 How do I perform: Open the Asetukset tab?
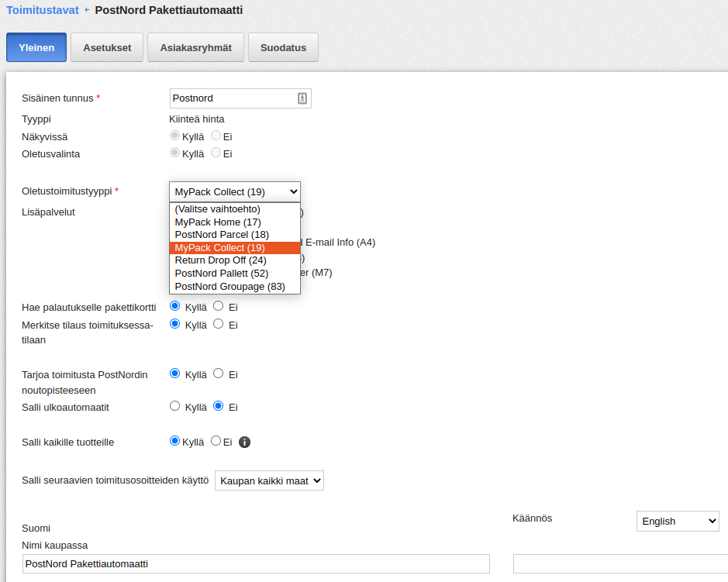click(107, 47)
